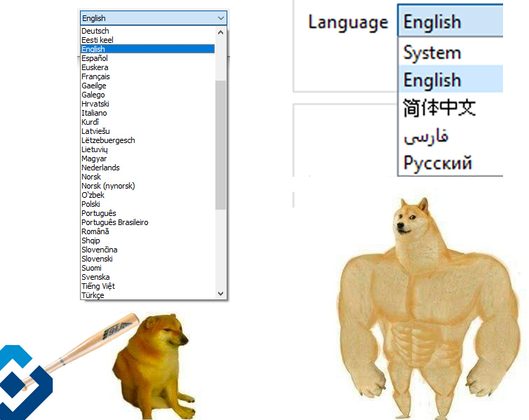Screen dimensions: 529x420
Task: Select Magyar in the language list
Action: pyautogui.click(x=148, y=158)
